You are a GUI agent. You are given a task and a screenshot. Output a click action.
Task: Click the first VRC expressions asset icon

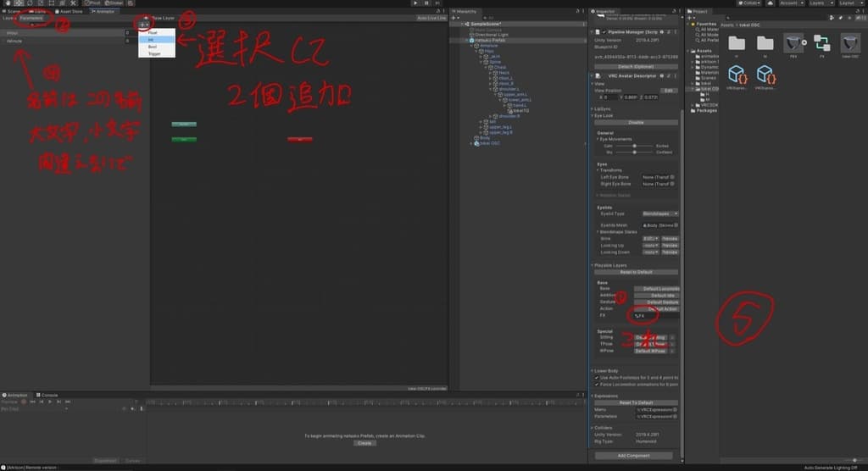[737, 75]
